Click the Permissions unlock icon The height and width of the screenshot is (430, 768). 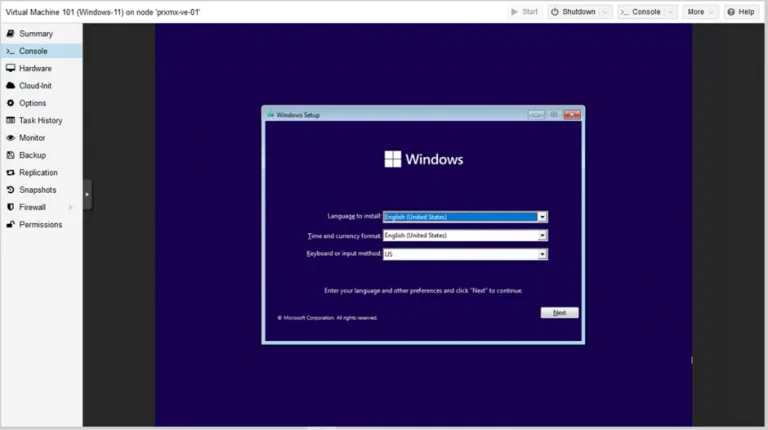tap(10, 224)
